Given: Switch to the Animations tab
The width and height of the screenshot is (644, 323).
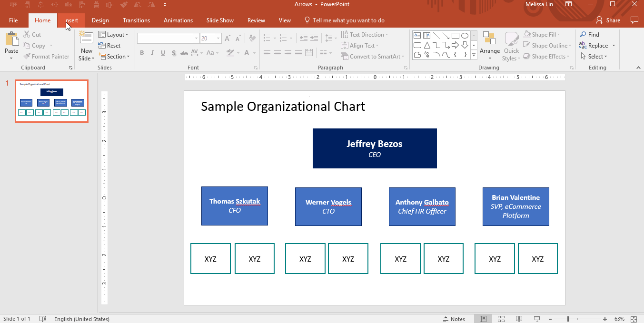Looking at the screenshot, I should click(178, 20).
